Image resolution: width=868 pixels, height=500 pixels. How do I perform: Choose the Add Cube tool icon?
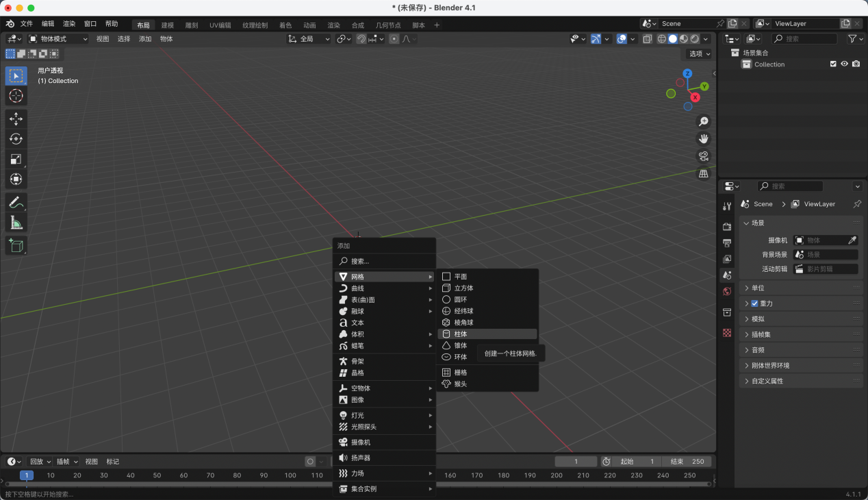[16, 245]
